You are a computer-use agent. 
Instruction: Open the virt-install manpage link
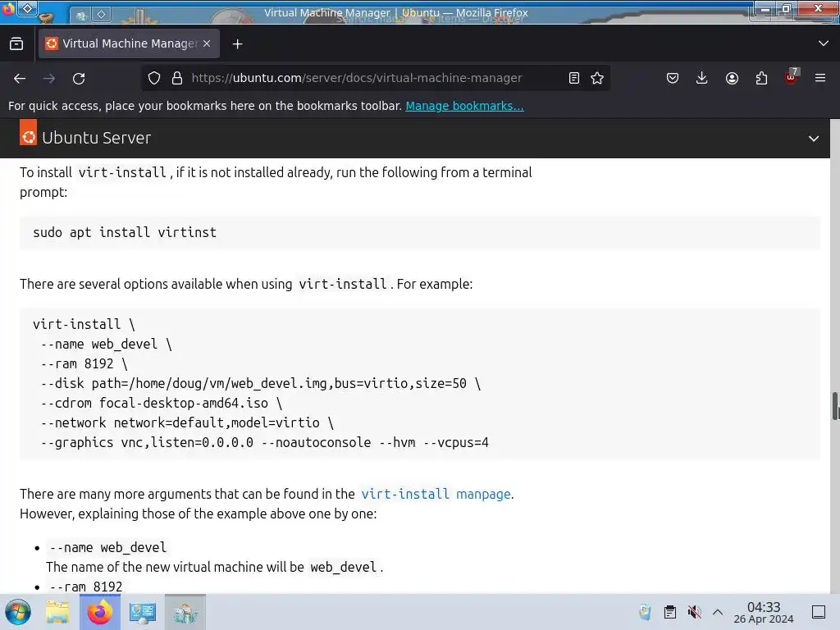point(436,494)
